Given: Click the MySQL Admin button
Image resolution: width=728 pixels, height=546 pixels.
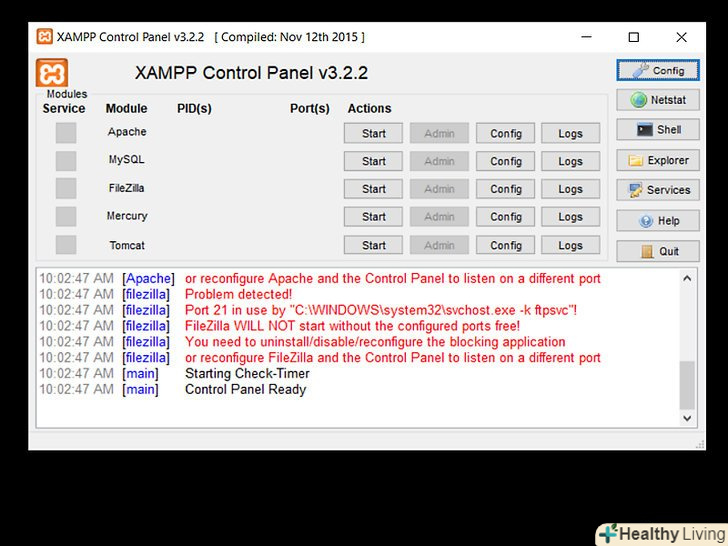Looking at the screenshot, I should coord(439,161).
